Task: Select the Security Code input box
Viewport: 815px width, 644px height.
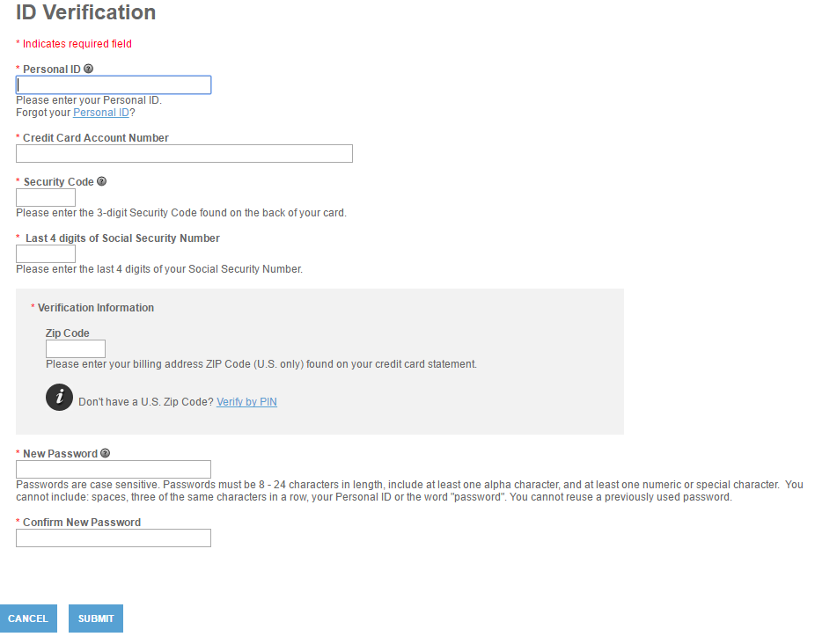Action: [x=46, y=198]
